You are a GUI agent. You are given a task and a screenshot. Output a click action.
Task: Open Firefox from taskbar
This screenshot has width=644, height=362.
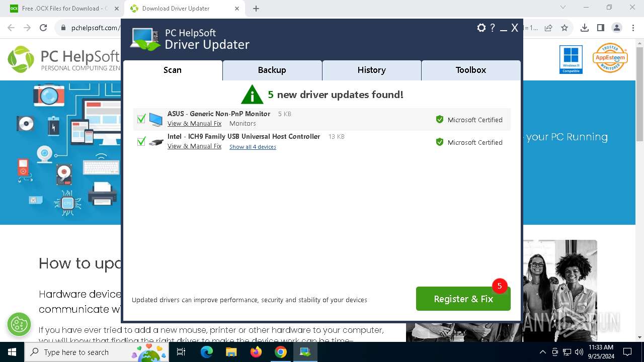pos(256,352)
